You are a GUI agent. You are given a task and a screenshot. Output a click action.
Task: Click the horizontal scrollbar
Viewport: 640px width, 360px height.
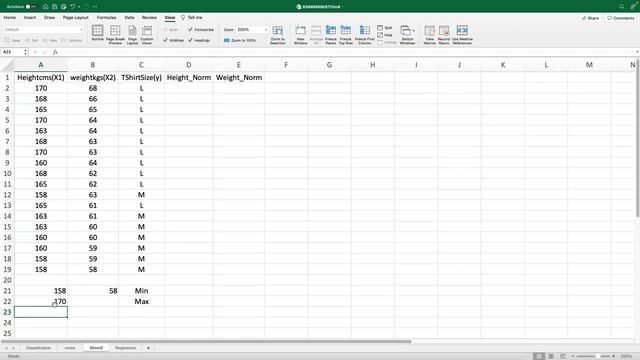206,341
